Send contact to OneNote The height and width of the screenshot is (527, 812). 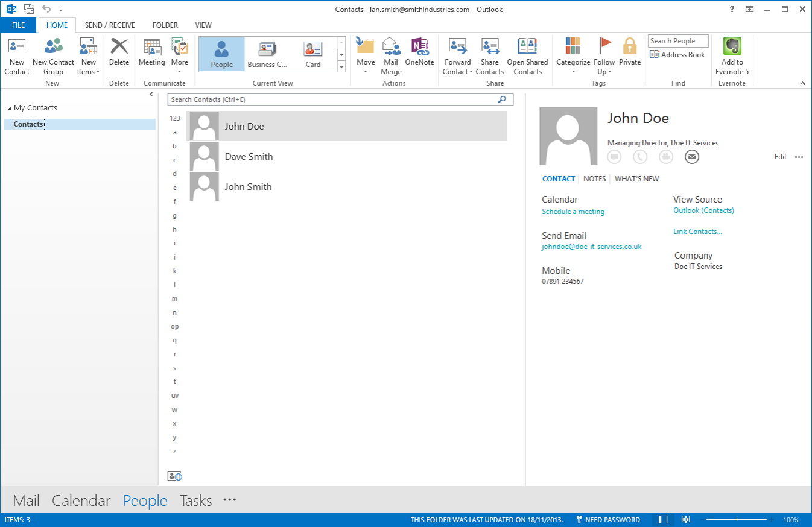(419, 47)
